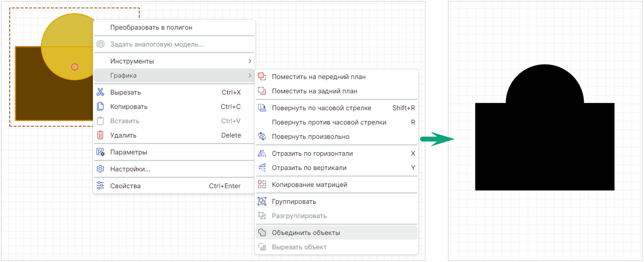The width and height of the screenshot is (644, 262).
Task: Click the scissors icon beside Вырезать
Action: 100,92
